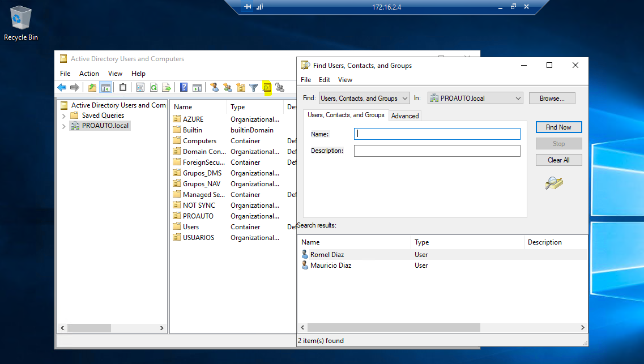Open the Edit menu in Find dialog
The width and height of the screenshot is (644, 364).
pyautogui.click(x=325, y=80)
